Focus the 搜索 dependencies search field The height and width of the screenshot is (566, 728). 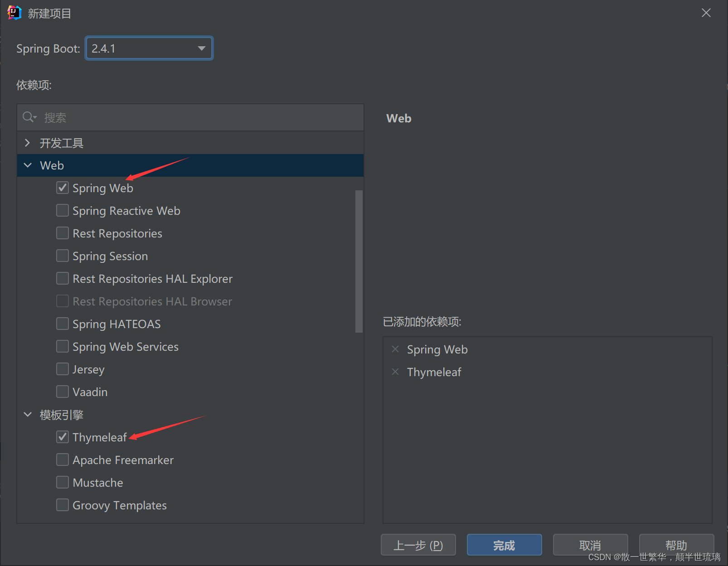tap(190, 118)
